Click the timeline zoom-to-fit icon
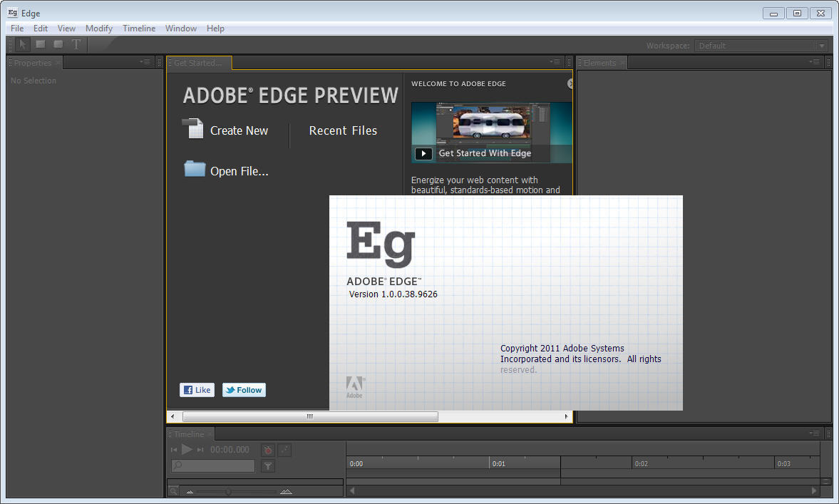This screenshot has height=504, width=839. click(173, 490)
